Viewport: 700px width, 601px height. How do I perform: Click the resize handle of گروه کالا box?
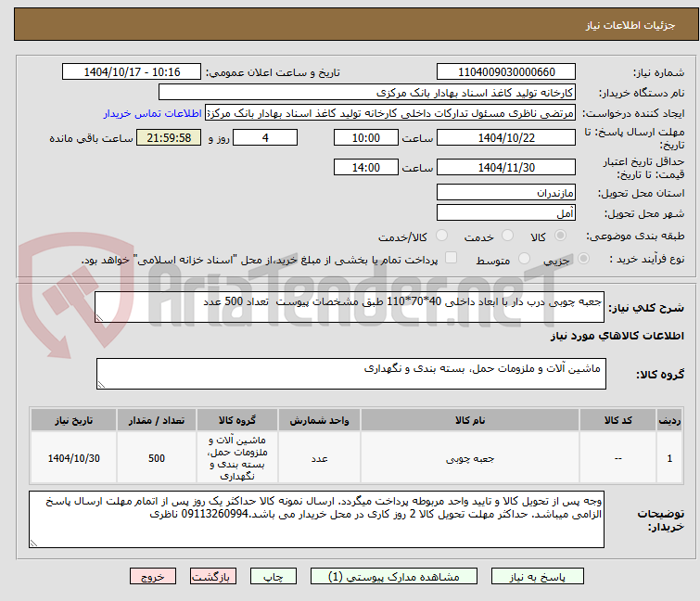tap(101, 385)
